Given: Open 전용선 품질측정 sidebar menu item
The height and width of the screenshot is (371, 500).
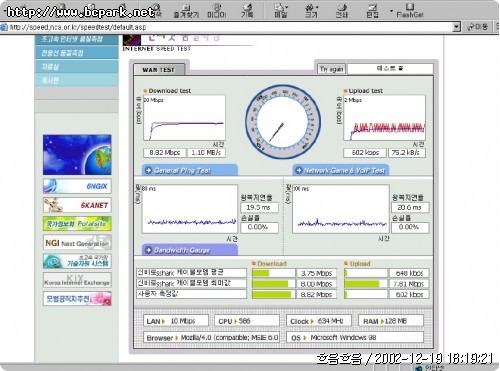Looking at the screenshot, I should tap(77, 53).
